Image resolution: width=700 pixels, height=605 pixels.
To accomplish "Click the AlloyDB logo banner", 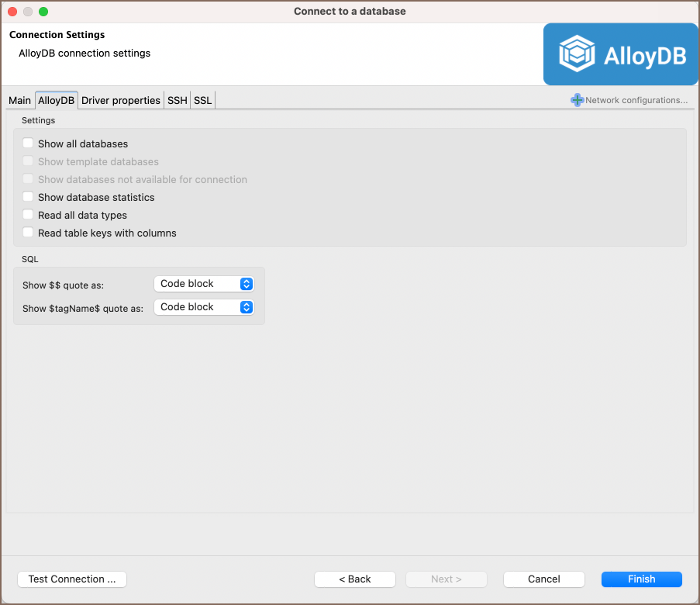I will coord(621,54).
